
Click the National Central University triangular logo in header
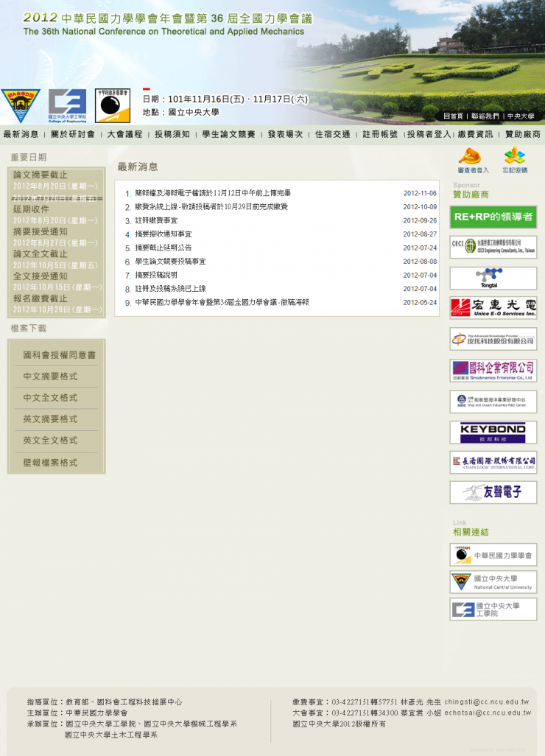(21, 106)
